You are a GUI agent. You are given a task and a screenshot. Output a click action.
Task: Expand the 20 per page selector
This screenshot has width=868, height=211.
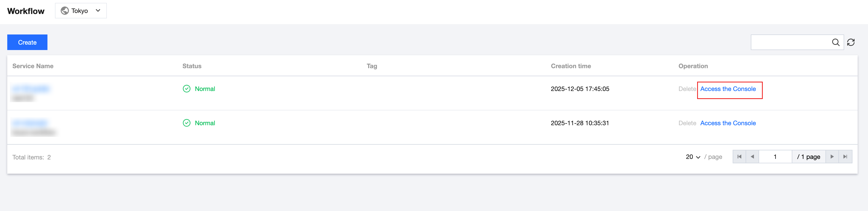693,157
